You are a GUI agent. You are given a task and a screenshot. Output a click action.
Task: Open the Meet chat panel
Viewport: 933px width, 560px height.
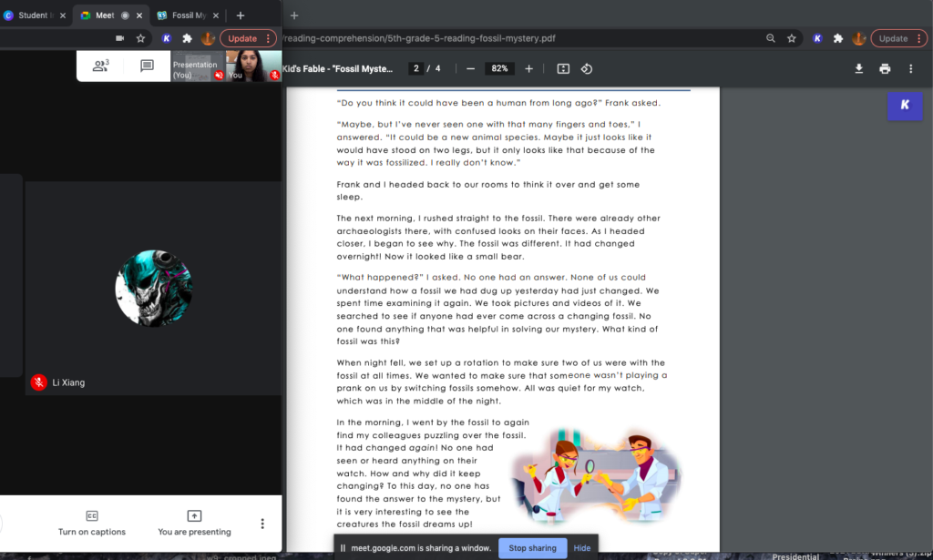pyautogui.click(x=147, y=66)
